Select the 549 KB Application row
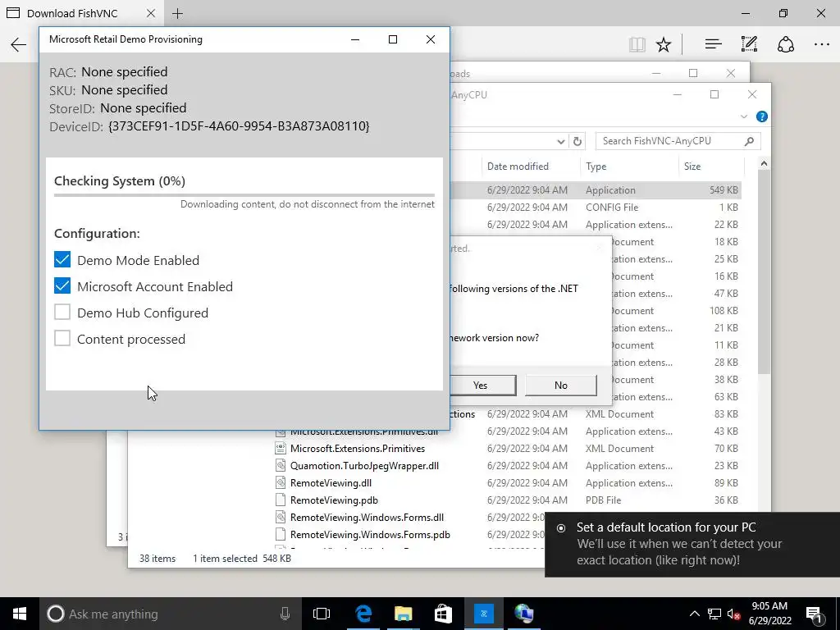Screen dimensions: 840x630 tap(596, 190)
